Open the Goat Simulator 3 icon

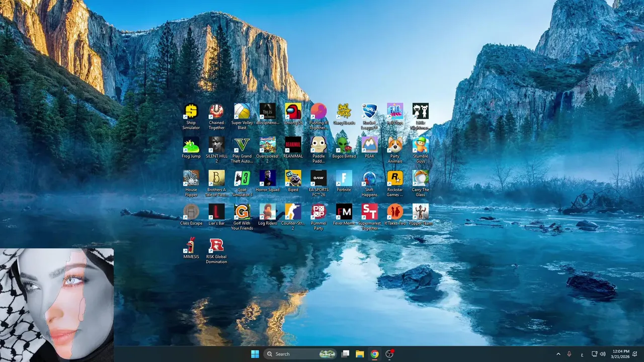tap(242, 184)
